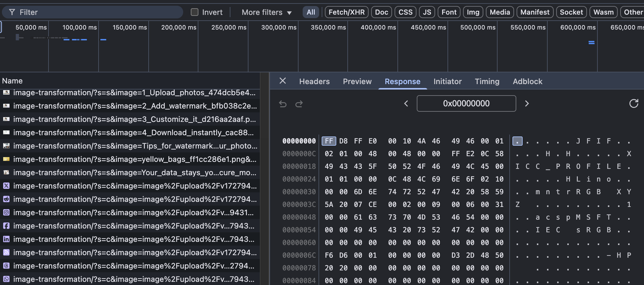Click the redo arrow in hex viewer

[x=299, y=104]
